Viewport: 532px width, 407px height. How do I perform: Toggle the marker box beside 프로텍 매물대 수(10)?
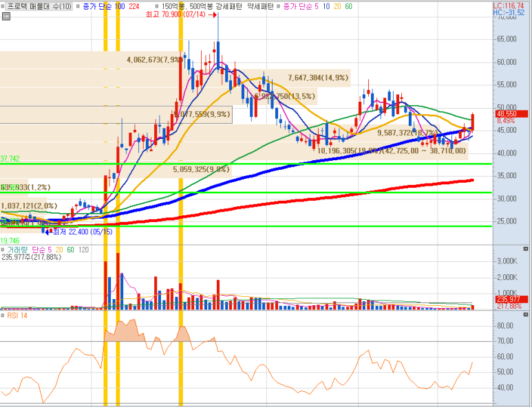click(3, 6)
